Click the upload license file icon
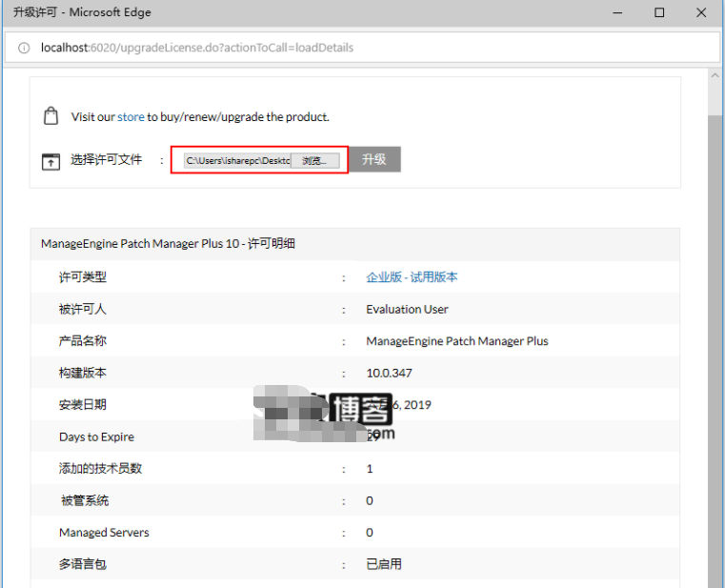Image resolution: width=725 pixels, height=588 pixels. (50, 161)
